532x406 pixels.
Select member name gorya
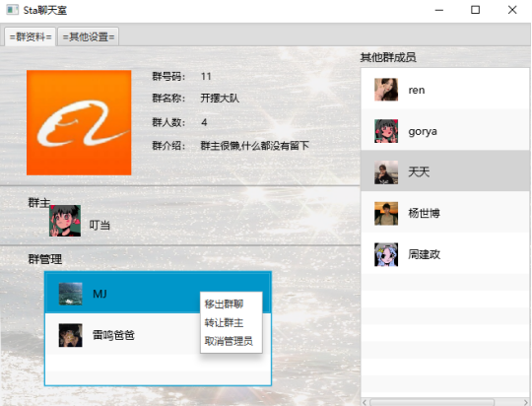point(423,132)
